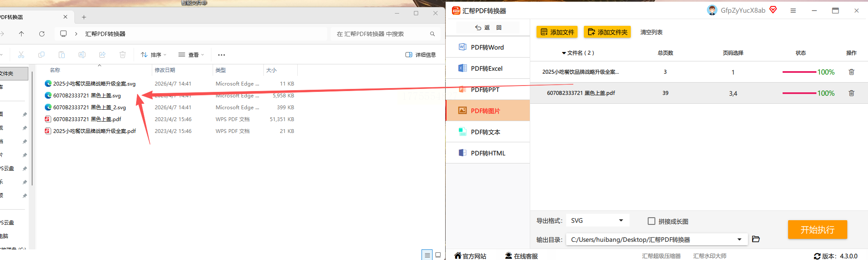868x260 pixels.
Task: Click the Edge icon of 黑色上盖_2.svg
Action: coord(48,107)
